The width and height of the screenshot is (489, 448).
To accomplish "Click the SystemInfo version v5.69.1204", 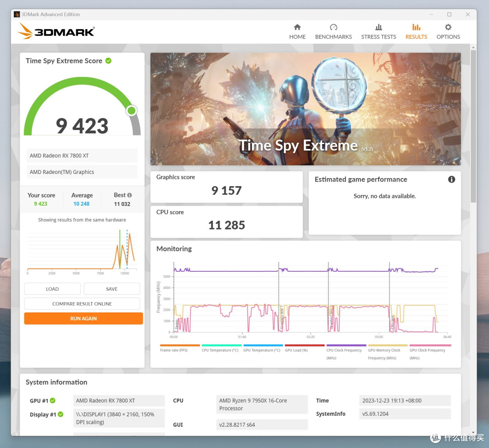I will (x=405, y=414).
